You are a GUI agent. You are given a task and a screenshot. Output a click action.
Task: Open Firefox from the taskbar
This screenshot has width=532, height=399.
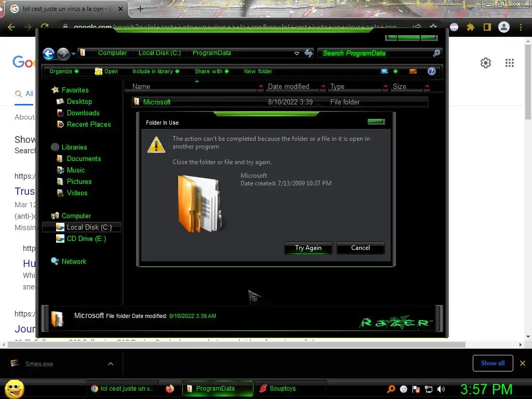click(x=170, y=389)
